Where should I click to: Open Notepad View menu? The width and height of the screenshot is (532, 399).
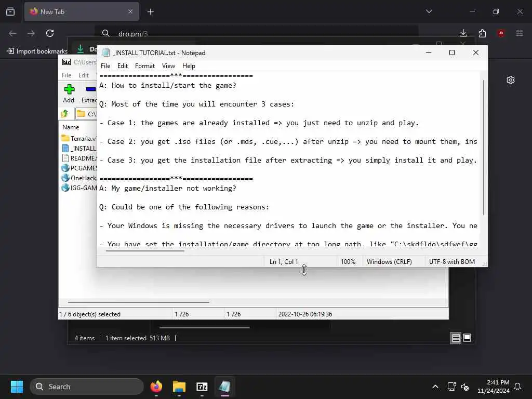click(x=168, y=66)
